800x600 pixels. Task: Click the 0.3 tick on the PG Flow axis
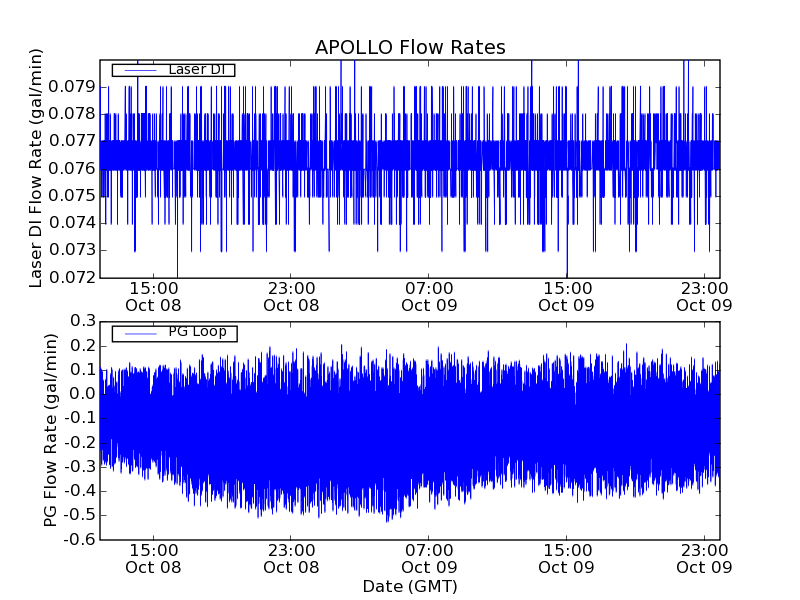pos(83,321)
